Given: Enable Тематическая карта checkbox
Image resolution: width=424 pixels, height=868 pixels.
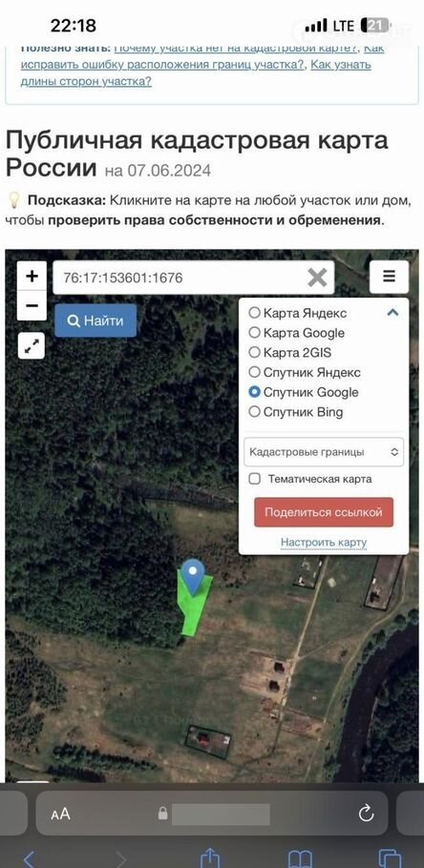Looking at the screenshot, I should click(x=254, y=479).
